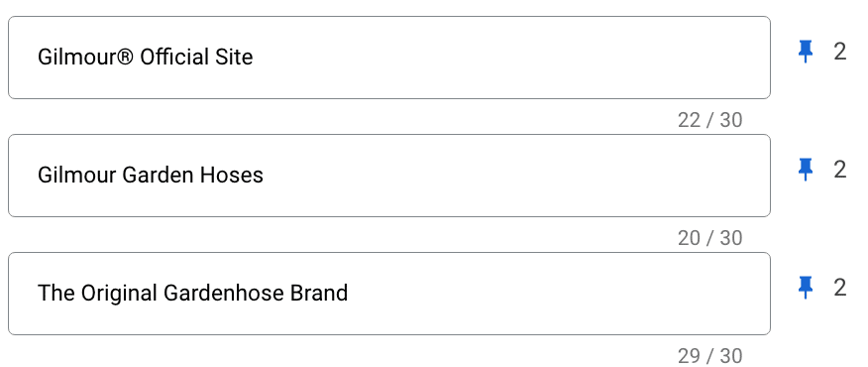
Task: Click the pin icon beside Gilmour® Official Site
Action: click(805, 52)
